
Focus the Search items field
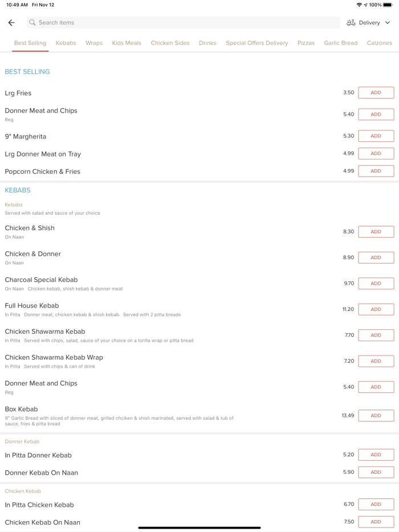tap(182, 23)
